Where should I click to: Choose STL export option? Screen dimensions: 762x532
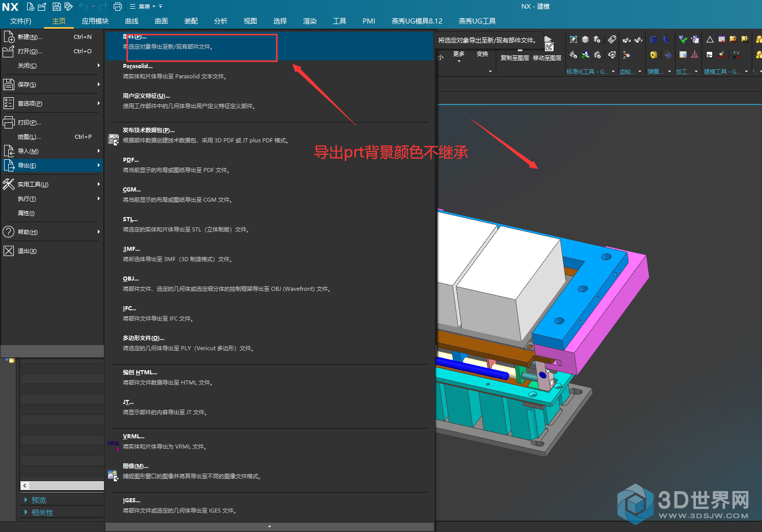(270, 224)
